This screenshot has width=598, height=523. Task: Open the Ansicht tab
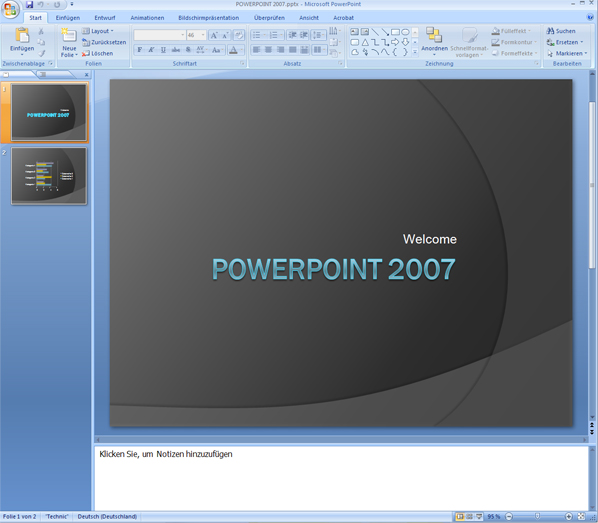tap(309, 18)
